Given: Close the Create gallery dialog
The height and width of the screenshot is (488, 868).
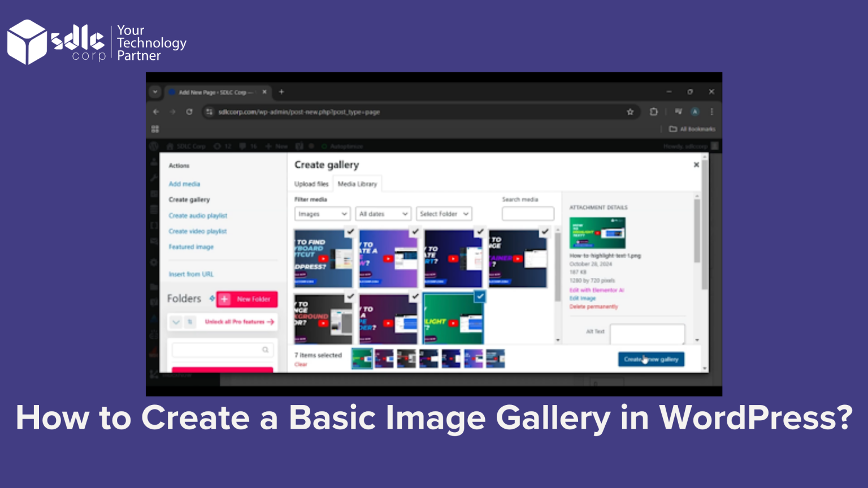Looking at the screenshot, I should pos(696,165).
